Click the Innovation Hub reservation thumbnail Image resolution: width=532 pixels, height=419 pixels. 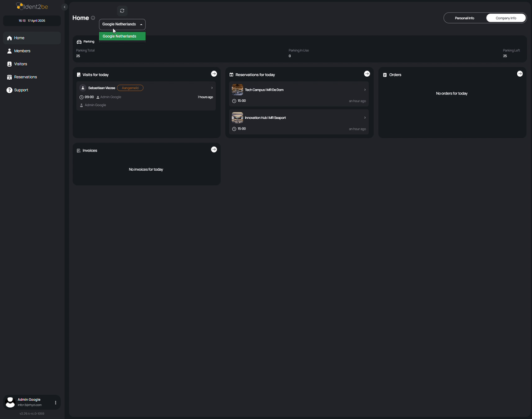237,118
